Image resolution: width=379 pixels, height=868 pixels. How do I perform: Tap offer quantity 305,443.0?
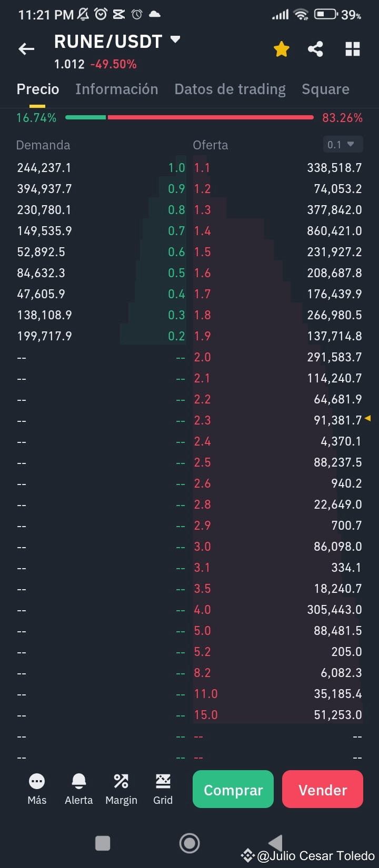335,610
